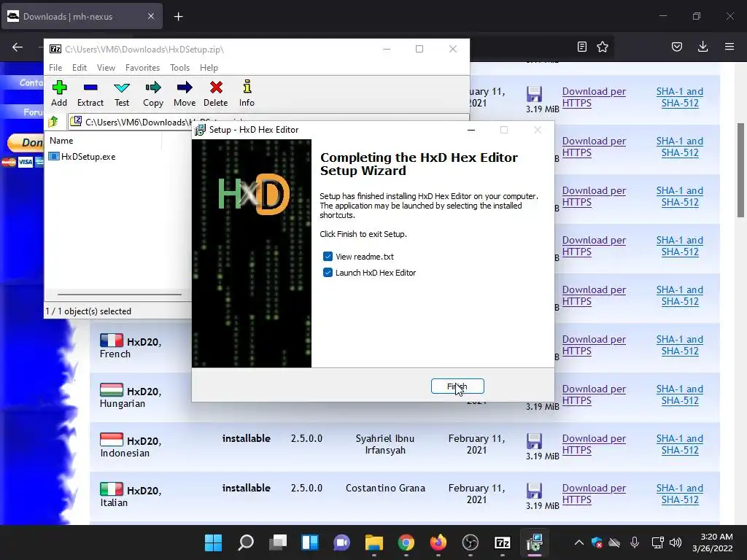
Task: Open the Info tool in 7-Zip
Action: tap(247, 94)
